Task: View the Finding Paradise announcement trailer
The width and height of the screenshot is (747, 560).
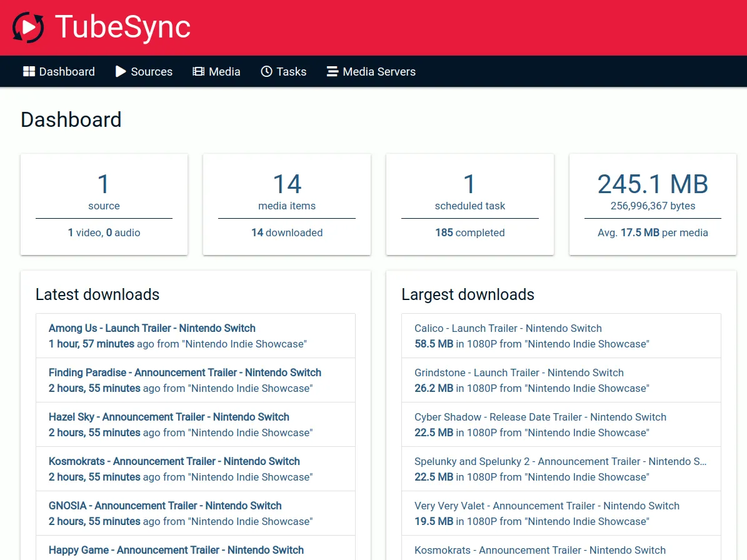Action: (x=185, y=372)
